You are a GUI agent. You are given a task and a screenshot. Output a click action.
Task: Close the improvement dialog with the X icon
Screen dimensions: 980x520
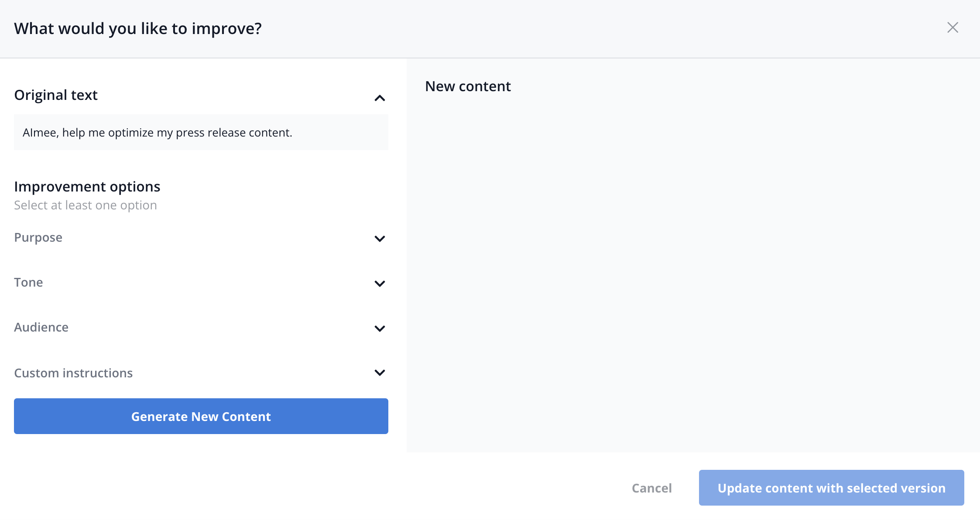pos(953,28)
